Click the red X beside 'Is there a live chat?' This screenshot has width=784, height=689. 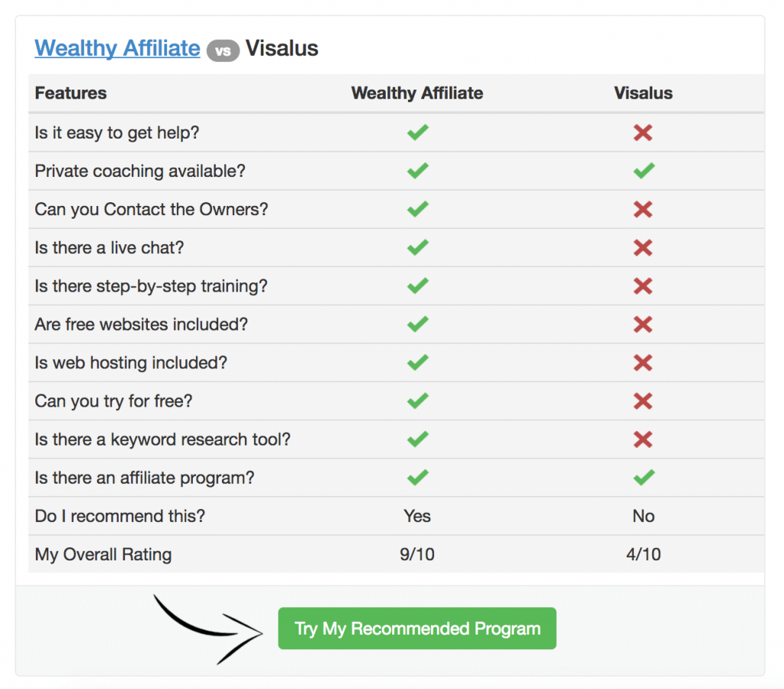643,247
